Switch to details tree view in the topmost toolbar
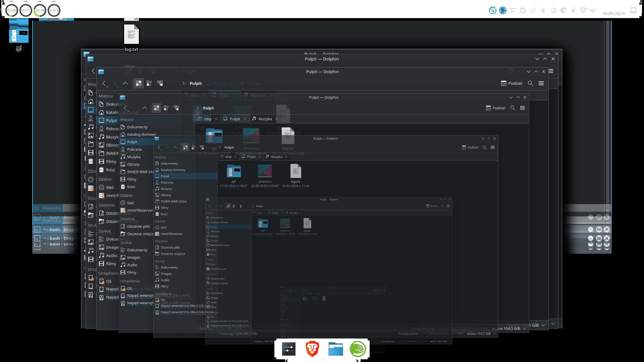The width and height of the screenshot is (644, 362). 160,83
